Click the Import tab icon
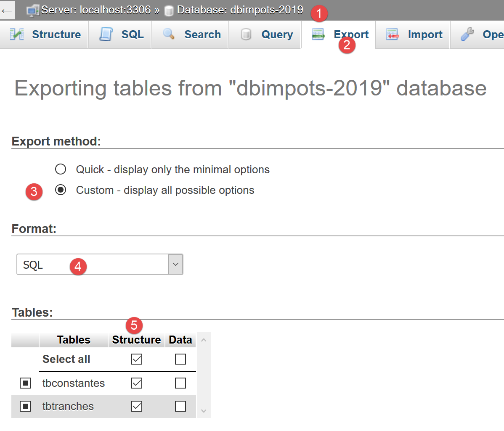 coord(392,34)
